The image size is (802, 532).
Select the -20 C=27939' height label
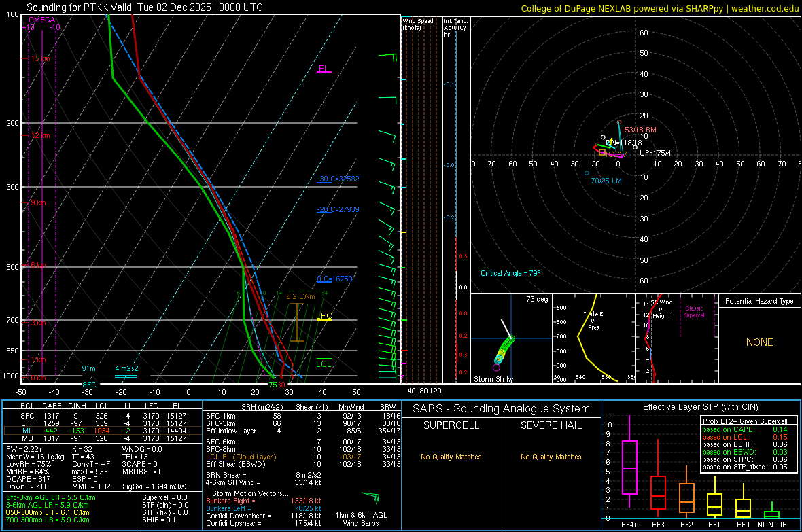tap(338, 209)
